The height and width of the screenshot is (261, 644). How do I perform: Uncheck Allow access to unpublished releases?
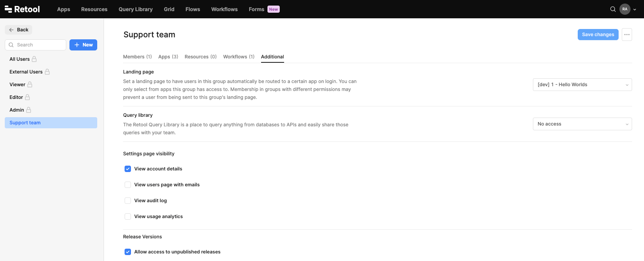[x=128, y=252]
